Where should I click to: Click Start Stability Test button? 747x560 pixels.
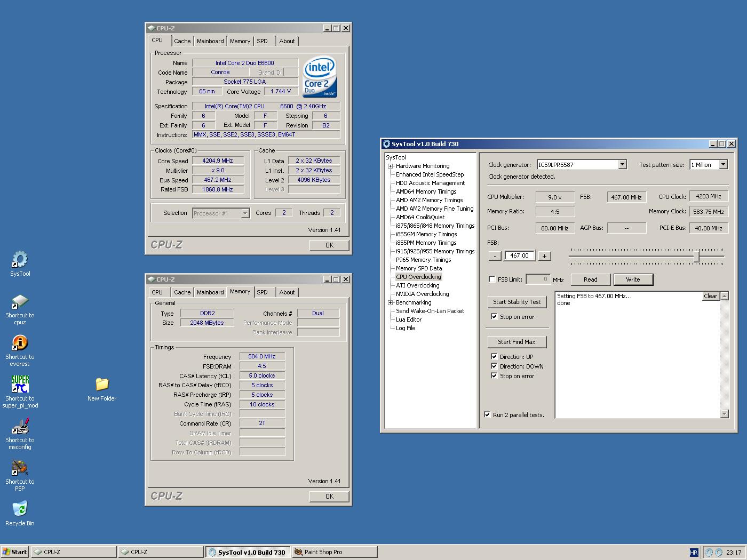(516, 302)
